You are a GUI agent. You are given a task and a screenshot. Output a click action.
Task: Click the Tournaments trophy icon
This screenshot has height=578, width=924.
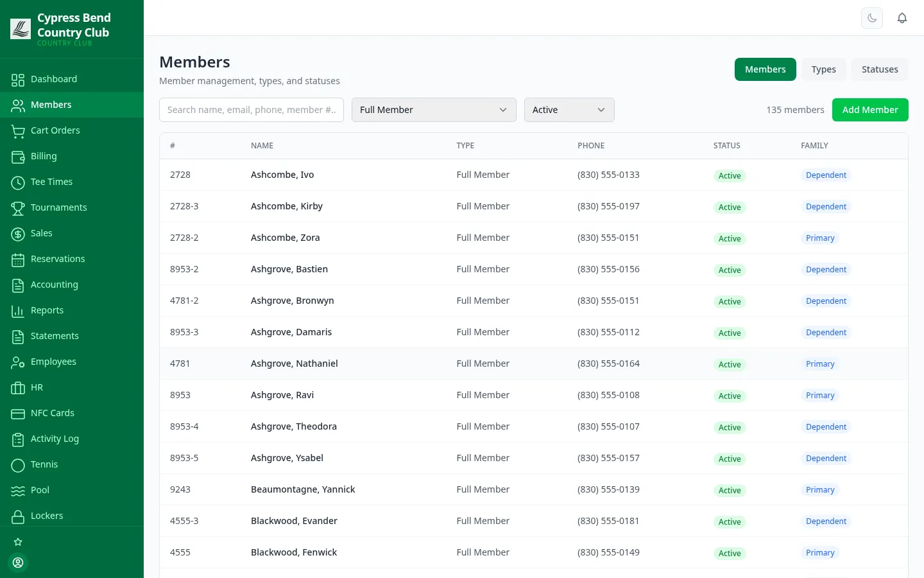tap(18, 208)
